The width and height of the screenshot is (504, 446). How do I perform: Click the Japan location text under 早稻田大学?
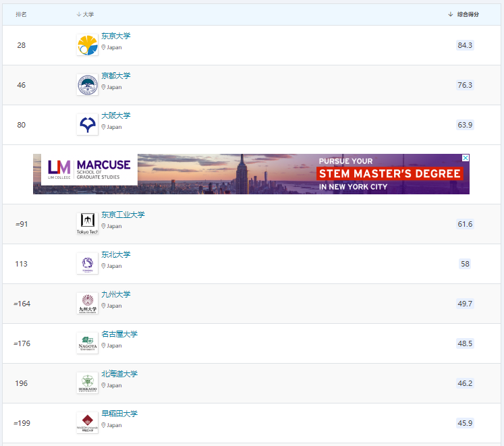coord(114,425)
